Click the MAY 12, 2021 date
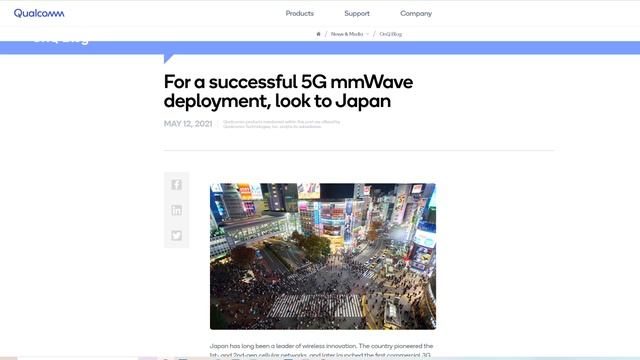 (x=188, y=124)
